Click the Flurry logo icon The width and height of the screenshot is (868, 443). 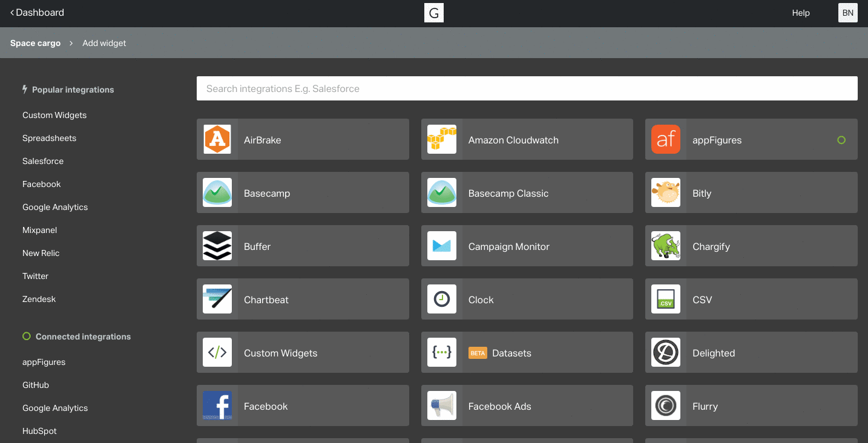pyautogui.click(x=666, y=405)
